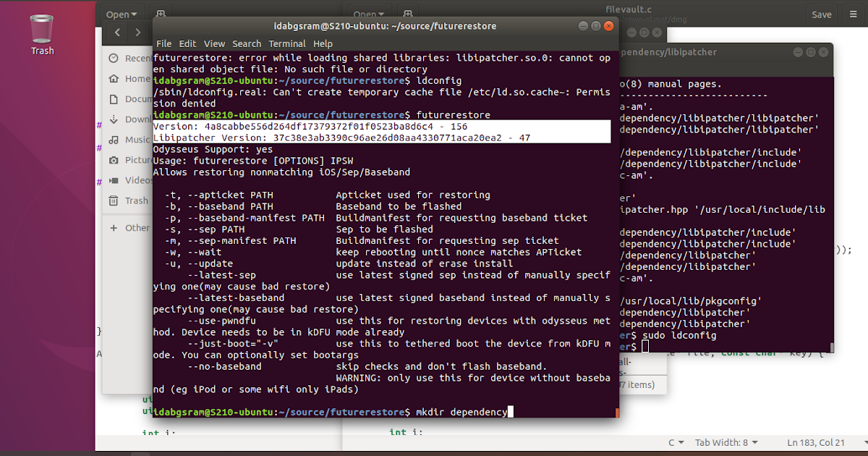Open the Search menu in terminal
This screenshot has width=868, height=456.
(246, 43)
